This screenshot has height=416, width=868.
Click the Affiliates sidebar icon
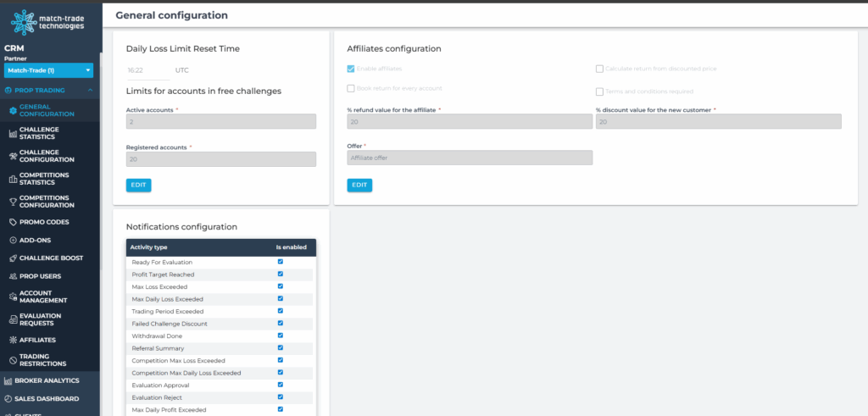pyautogui.click(x=12, y=340)
